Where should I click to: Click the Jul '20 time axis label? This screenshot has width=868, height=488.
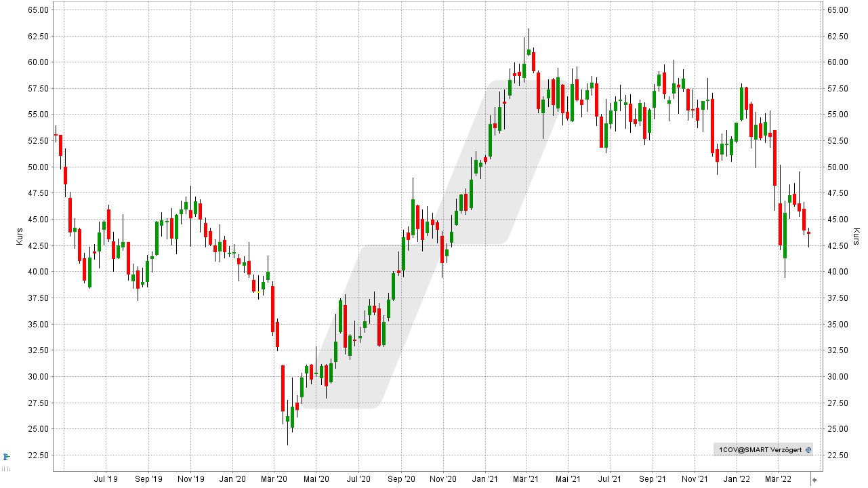click(x=359, y=479)
